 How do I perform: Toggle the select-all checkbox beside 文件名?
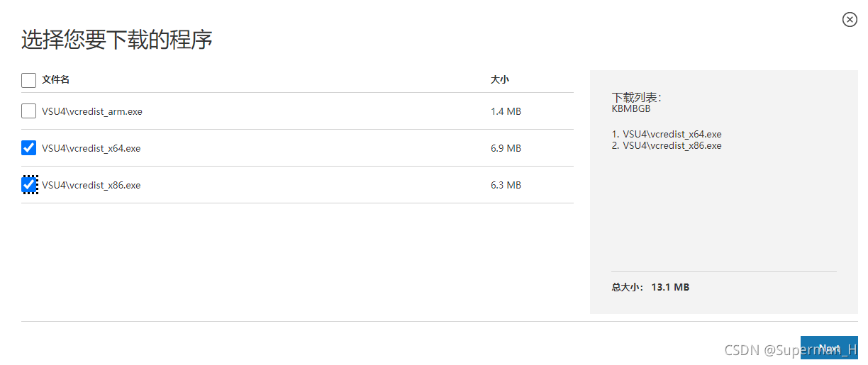28,80
